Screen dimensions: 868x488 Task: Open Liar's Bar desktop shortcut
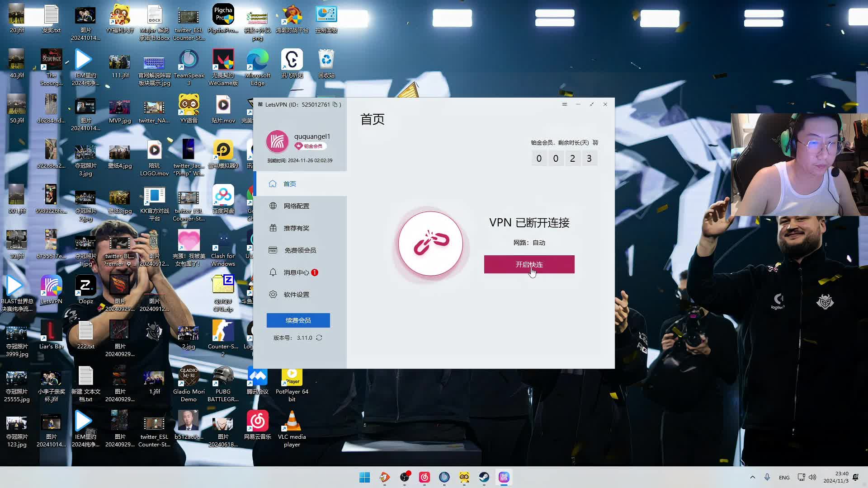click(x=51, y=335)
